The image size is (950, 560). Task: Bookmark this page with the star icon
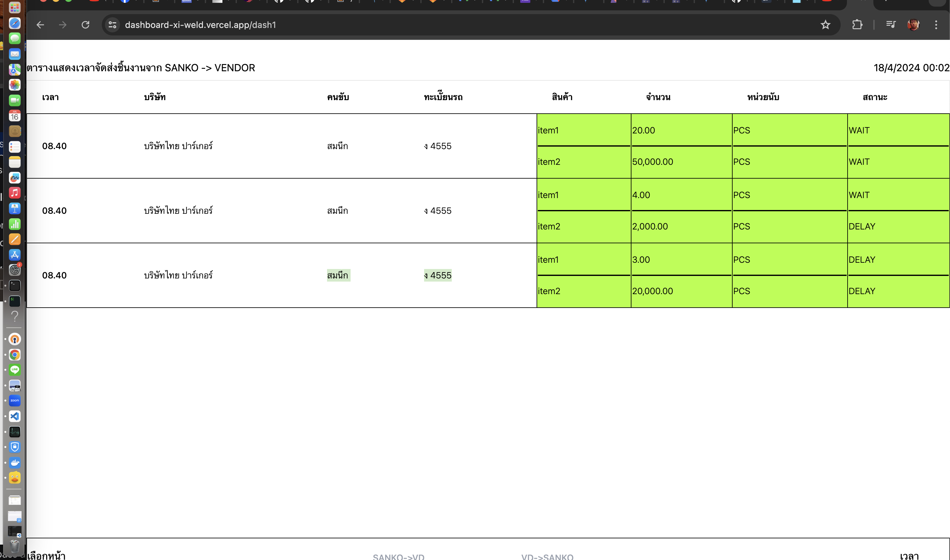point(825,25)
